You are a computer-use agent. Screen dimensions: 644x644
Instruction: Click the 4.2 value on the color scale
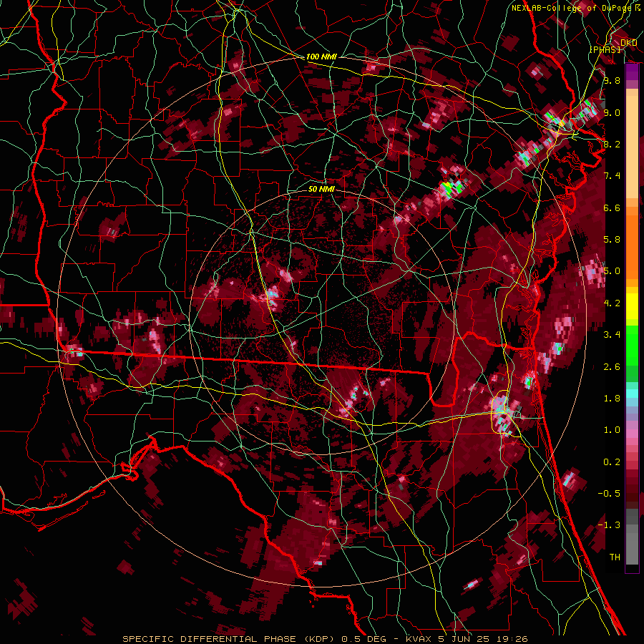coord(612,303)
